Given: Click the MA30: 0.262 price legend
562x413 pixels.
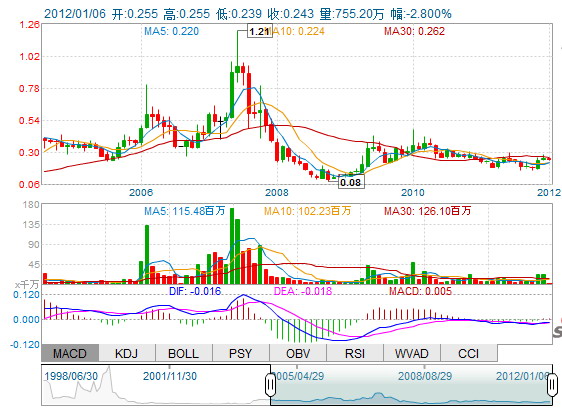Looking at the screenshot, I should 414,31.
